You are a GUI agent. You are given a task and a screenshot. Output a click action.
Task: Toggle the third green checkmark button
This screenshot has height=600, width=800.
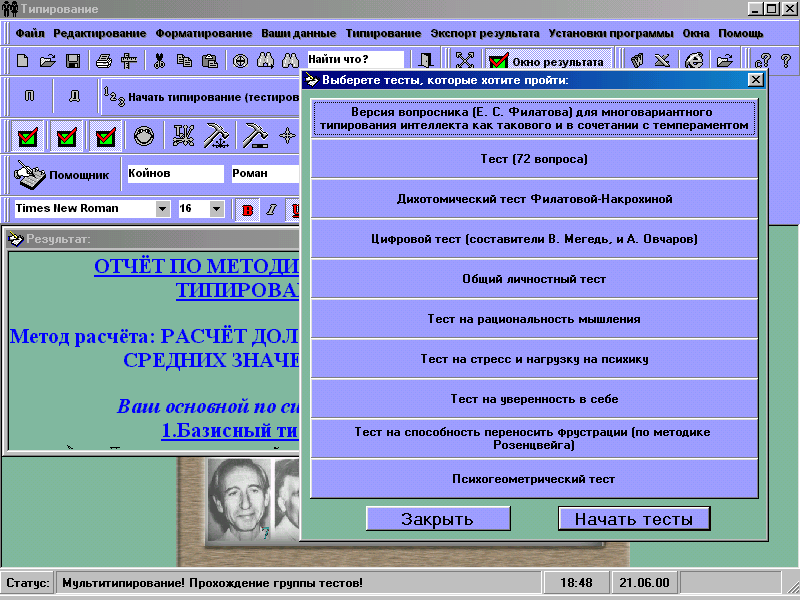[x=106, y=136]
